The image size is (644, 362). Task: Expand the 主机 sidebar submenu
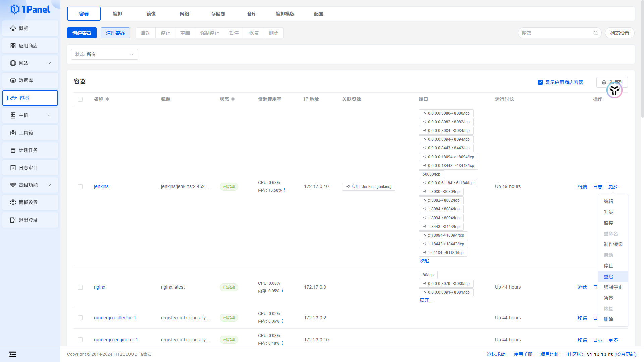click(49, 115)
